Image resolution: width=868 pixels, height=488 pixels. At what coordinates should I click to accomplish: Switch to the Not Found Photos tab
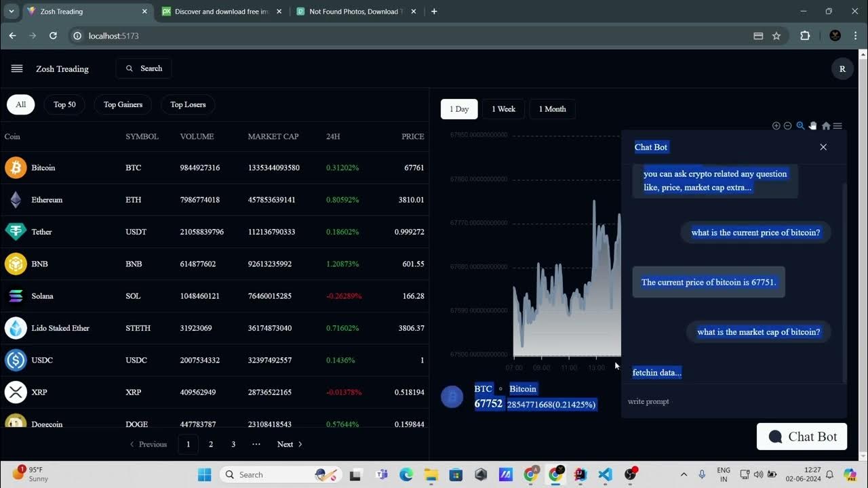356,12
